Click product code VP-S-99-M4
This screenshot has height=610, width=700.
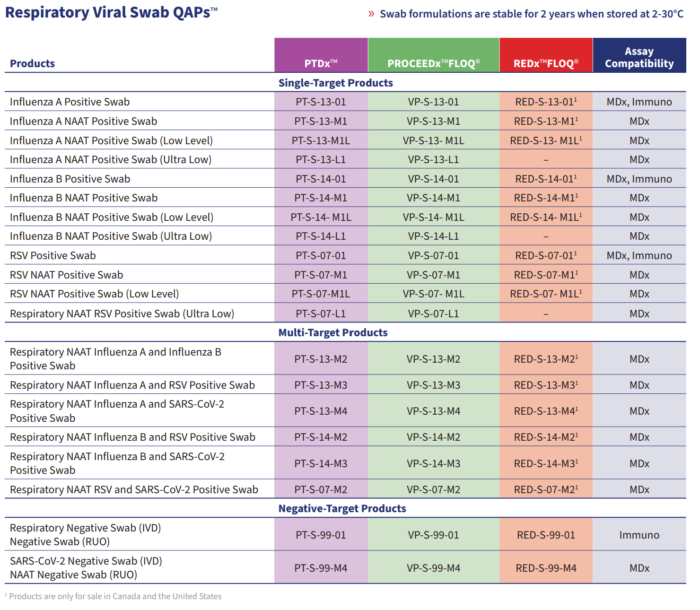[x=434, y=568]
